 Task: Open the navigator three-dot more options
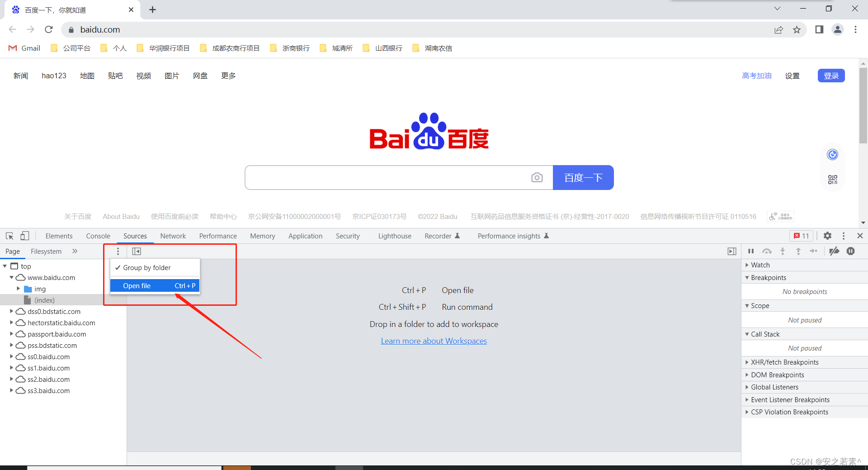click(118, 252)
